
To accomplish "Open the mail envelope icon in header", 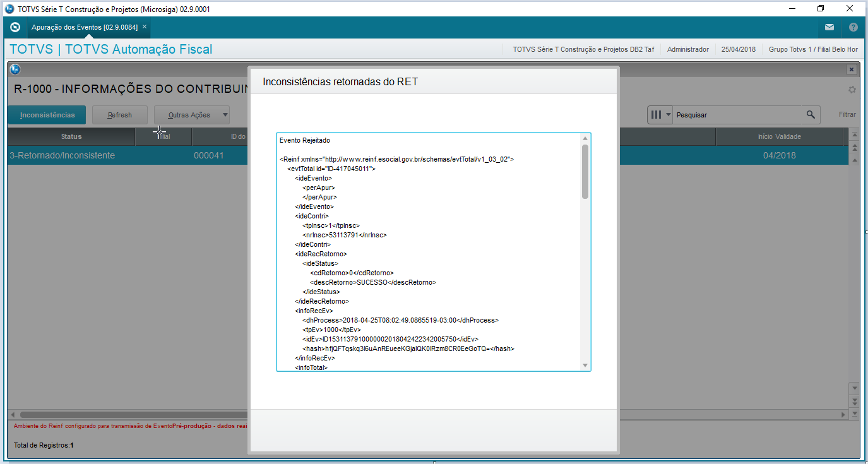I will tap(829, 28).
